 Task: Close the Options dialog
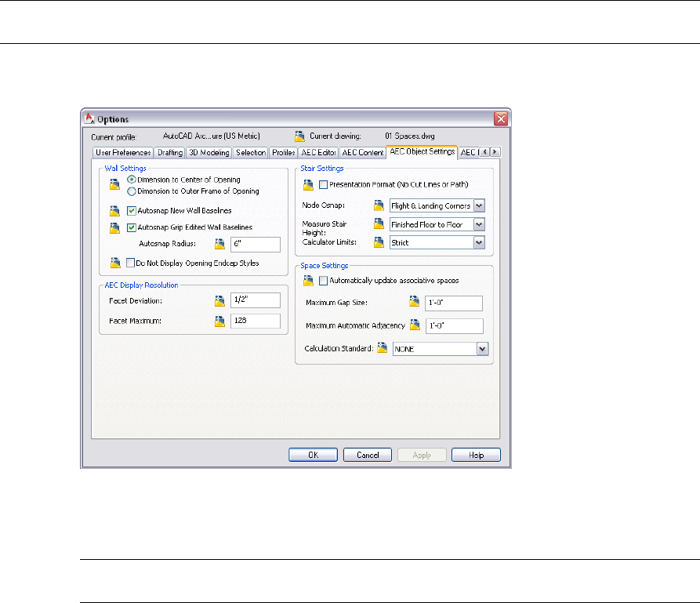(501, 118)
